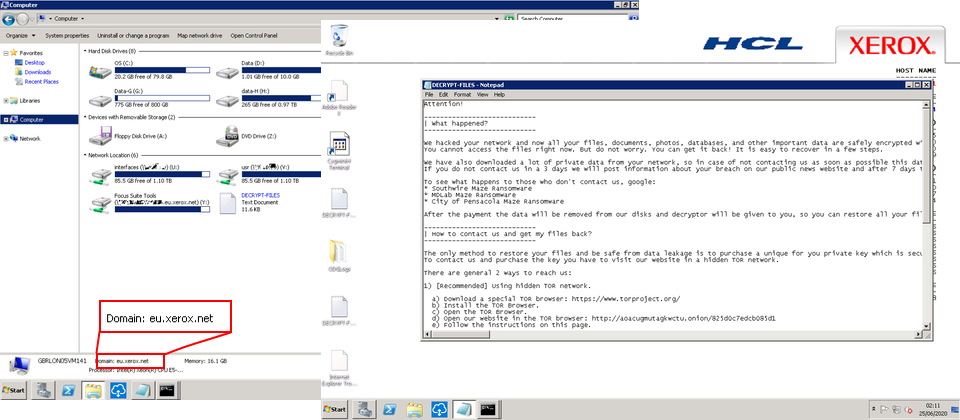Open Focus Suite Tools (Y:) network drive
Screen dimensions: 960x420
point(149,203)
